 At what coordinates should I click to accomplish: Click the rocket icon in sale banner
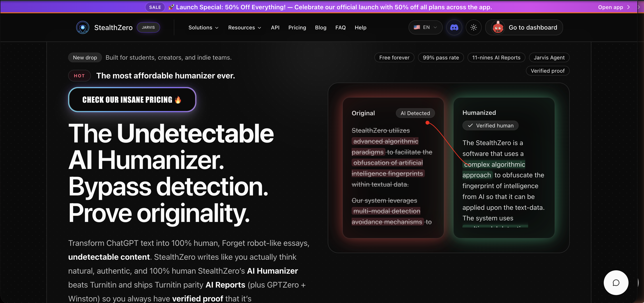[x=171, y=7]
